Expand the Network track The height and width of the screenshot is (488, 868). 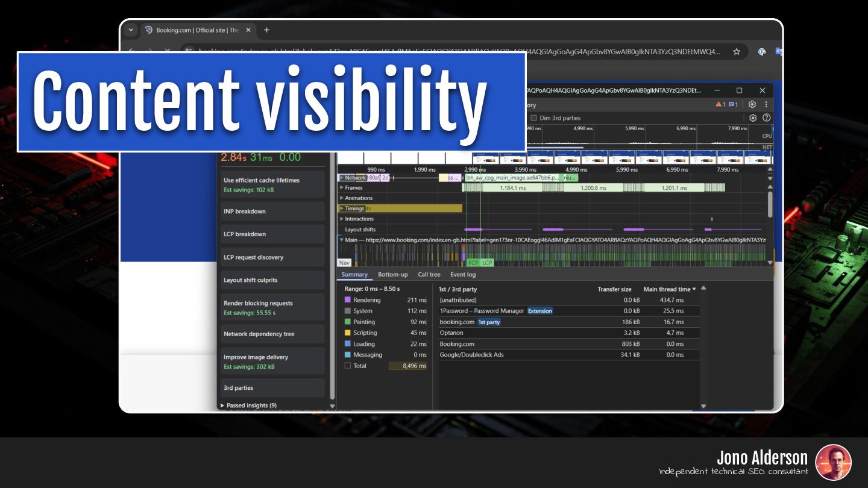click(342, 178)
